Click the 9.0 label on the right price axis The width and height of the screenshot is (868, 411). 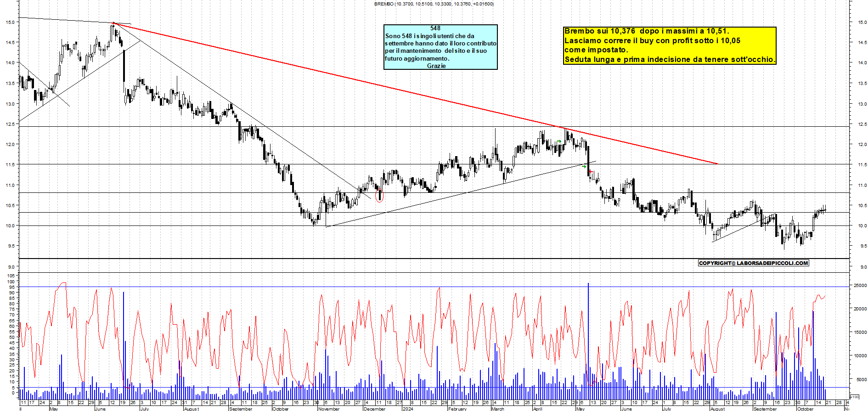point(863,267)
